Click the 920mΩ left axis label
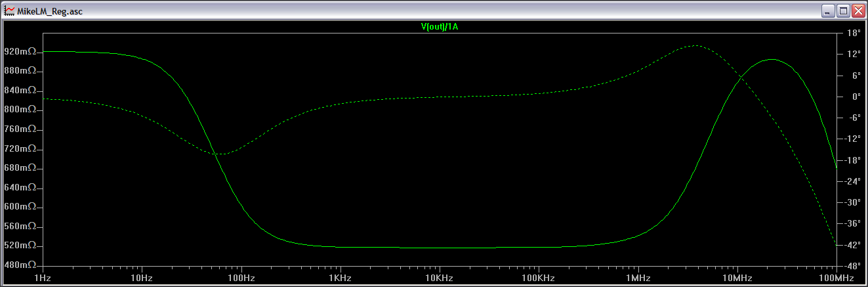Image resolution: width=868 pixels, height=287 pixels. [x=19, y=51]
